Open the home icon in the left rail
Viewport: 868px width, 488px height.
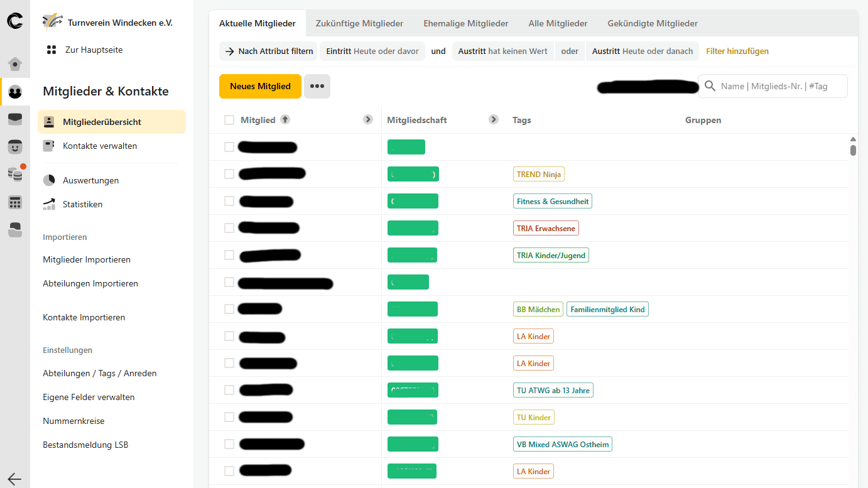(15, 64)
